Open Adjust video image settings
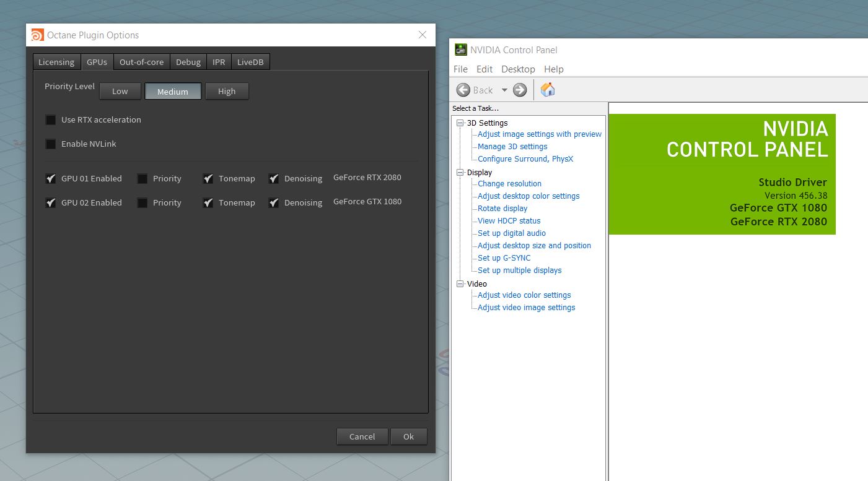Image resolution: width=868 pixels, height=481 pixels. tap(527, 308)
